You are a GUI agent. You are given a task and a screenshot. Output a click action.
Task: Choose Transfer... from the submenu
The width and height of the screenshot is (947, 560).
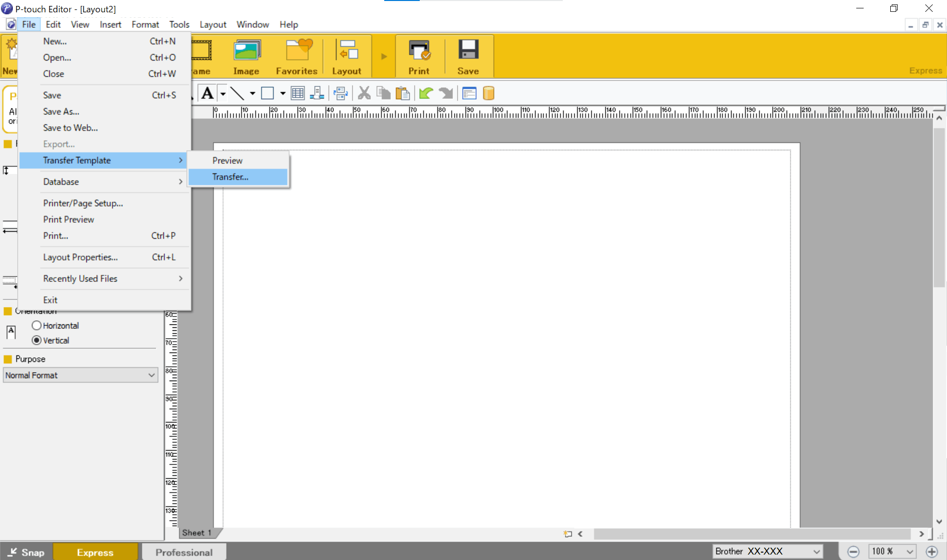click(238, 177)
